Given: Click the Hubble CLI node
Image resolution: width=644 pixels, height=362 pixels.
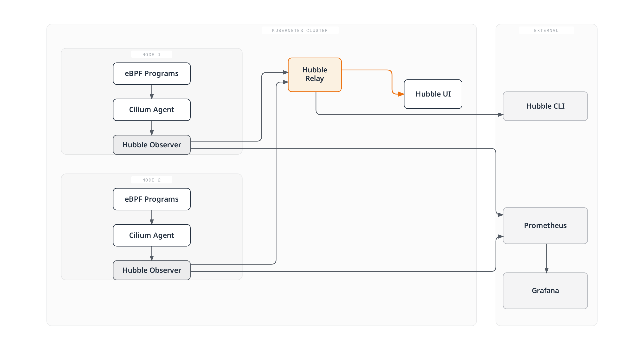Looking at the screenshot, I should [545, 106].
